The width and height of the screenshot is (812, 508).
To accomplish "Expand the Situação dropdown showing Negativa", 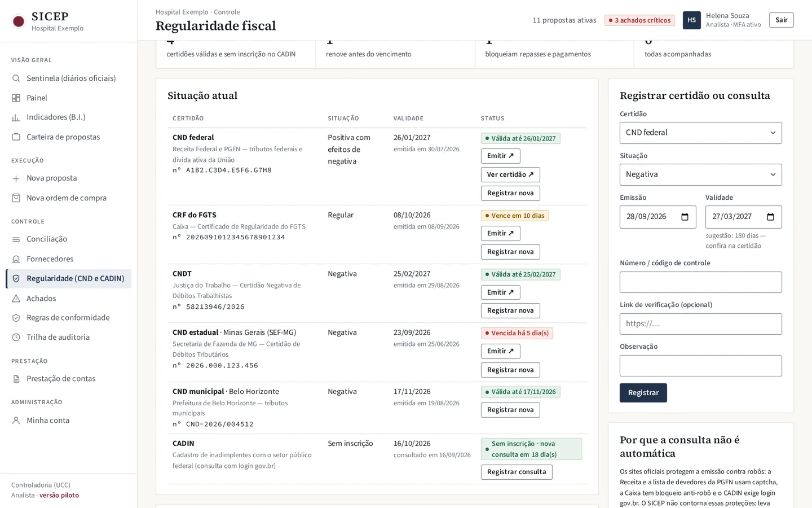I will click(700, 174).
